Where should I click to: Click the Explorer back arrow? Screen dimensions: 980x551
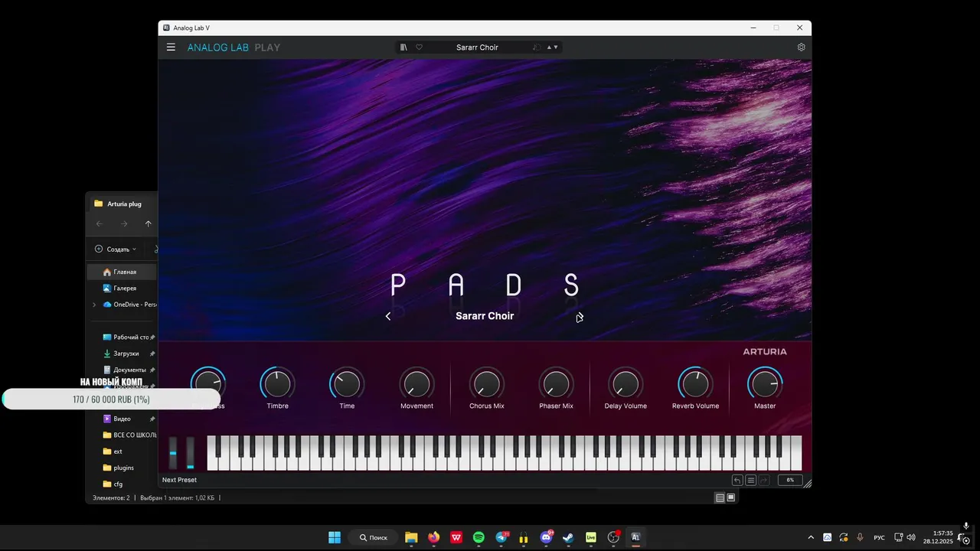point(99,223)
